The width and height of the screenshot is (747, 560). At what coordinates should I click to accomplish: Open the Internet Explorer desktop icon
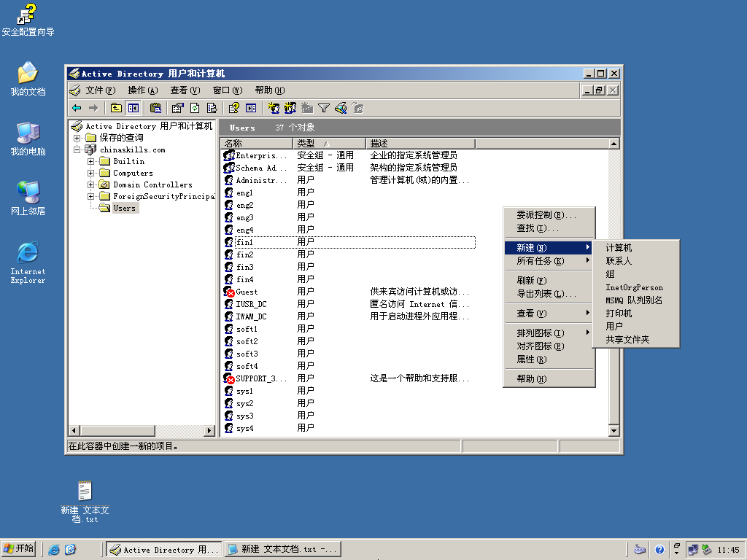tap(28, 262)
